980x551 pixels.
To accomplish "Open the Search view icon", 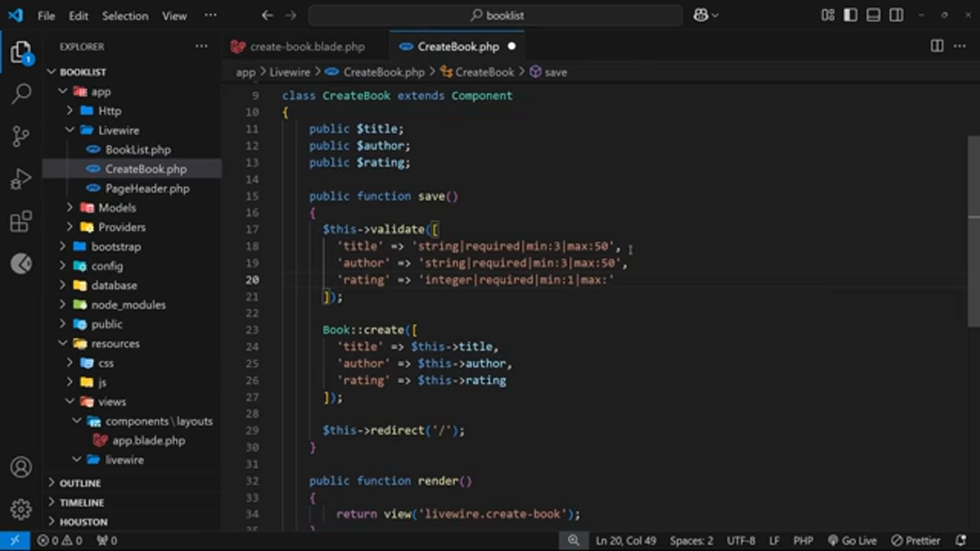I will pos(21,94).
